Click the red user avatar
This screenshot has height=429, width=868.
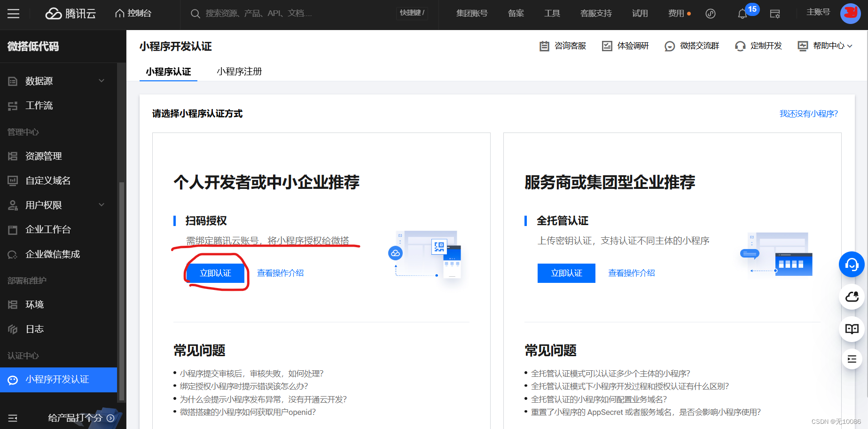pos(850,14)
